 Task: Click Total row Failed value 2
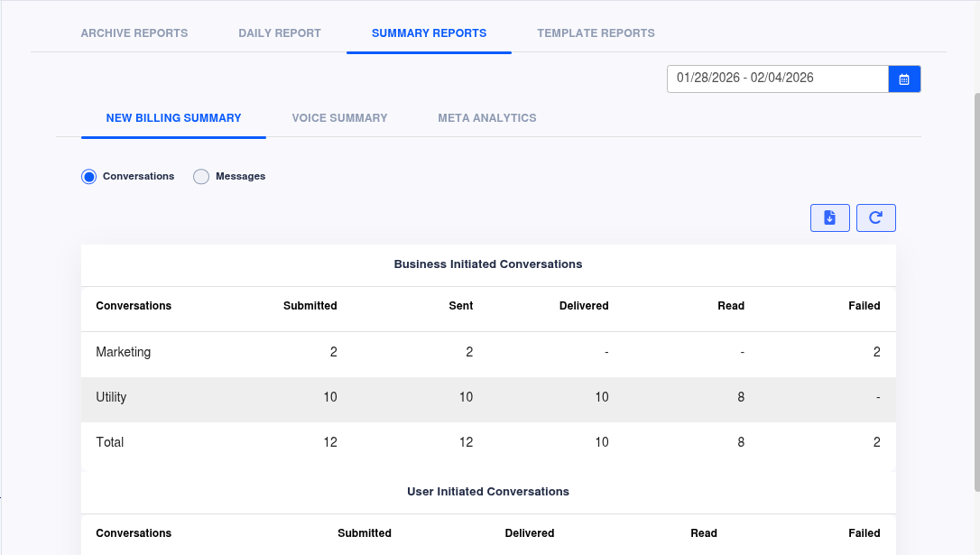click(877, 442)
